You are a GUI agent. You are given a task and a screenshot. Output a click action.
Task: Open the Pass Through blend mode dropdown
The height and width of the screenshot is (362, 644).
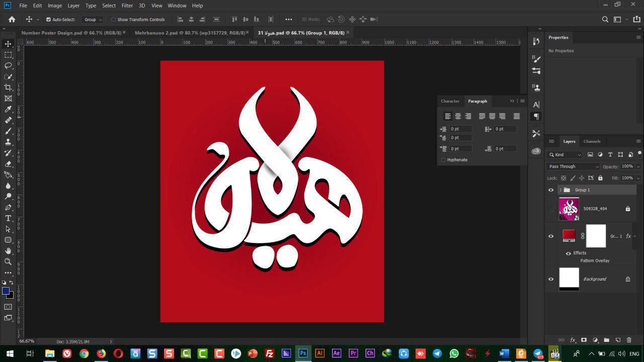tap(574, 166)
